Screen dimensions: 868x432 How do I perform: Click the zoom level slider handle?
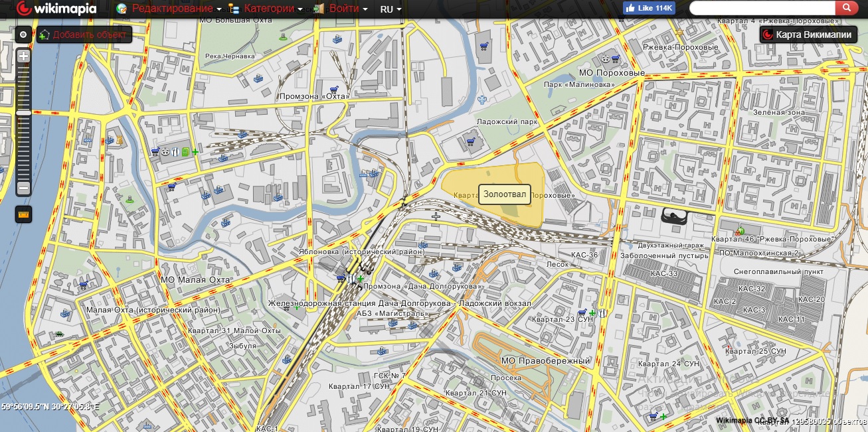(x=23, y=113)
